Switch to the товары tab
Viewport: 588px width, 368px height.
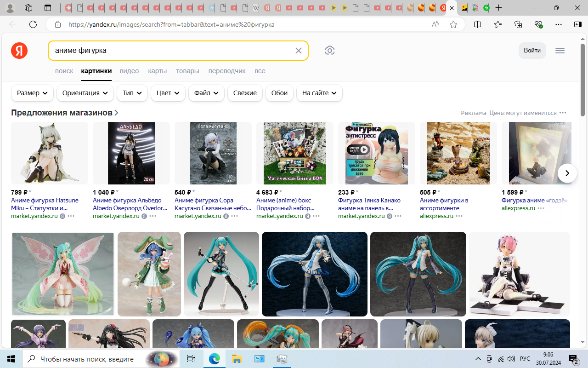tap(187, 71)
